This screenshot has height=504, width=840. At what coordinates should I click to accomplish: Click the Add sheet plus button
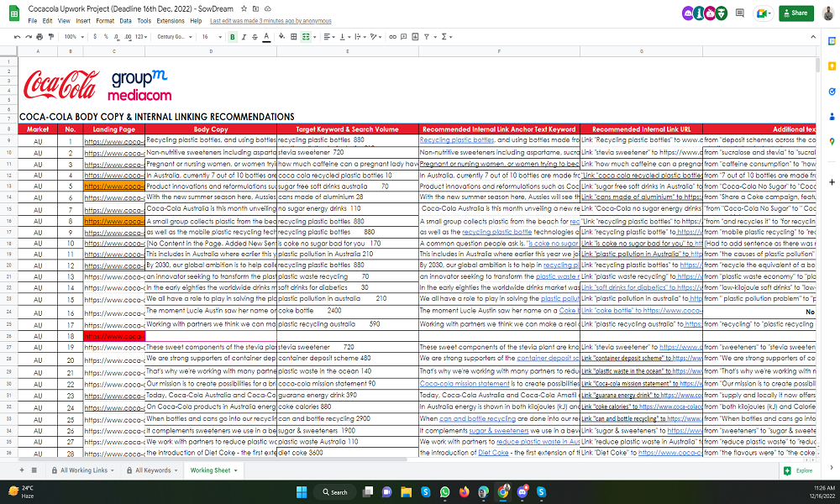(22, 470)
